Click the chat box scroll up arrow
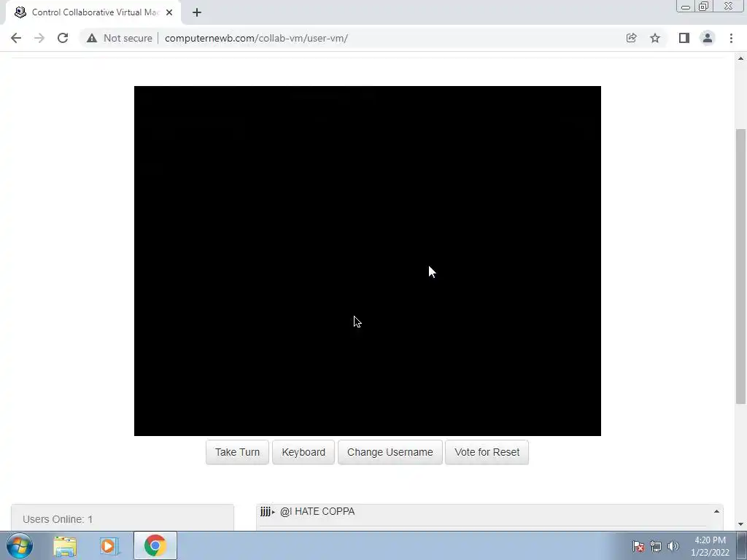The height and width of the screenshot is (560, 747). click(716, 511)
